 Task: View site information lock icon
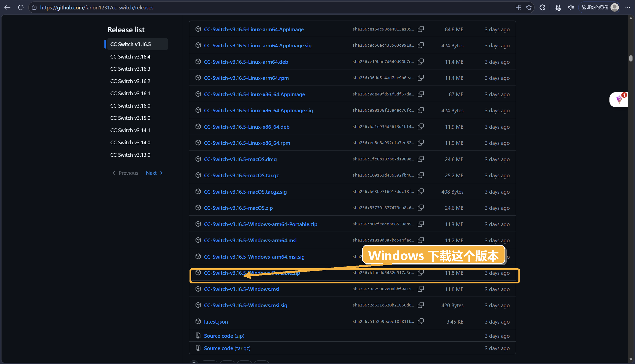point(34,7)
